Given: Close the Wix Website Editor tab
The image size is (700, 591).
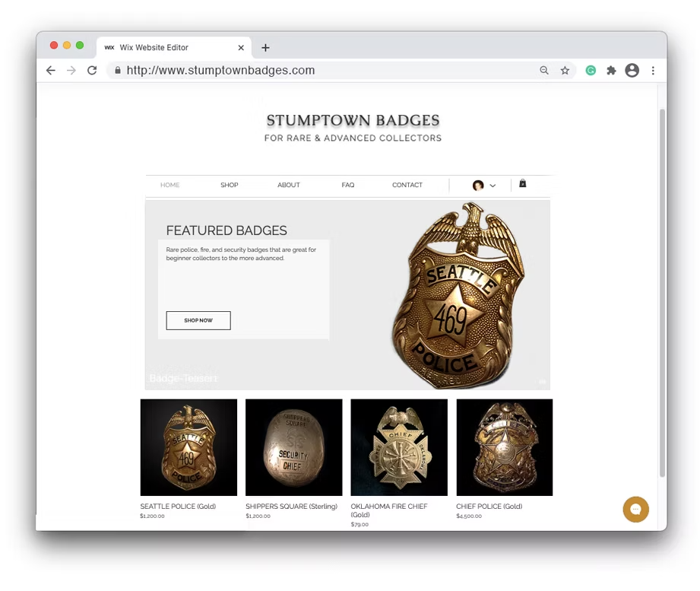Looking at the screenshot, I should pyautogui.click(x=241, y=48).
